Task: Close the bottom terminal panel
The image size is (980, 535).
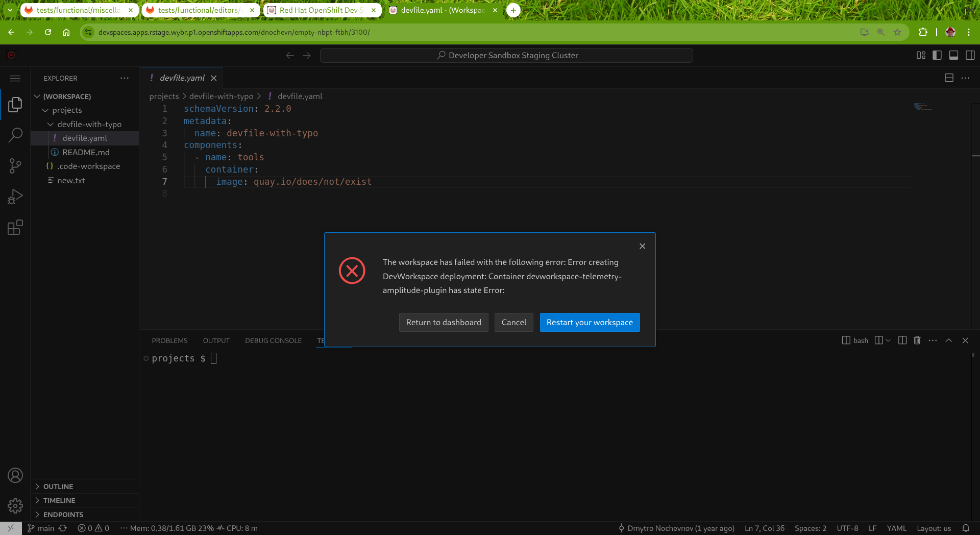Action: [x=965, y=341]
